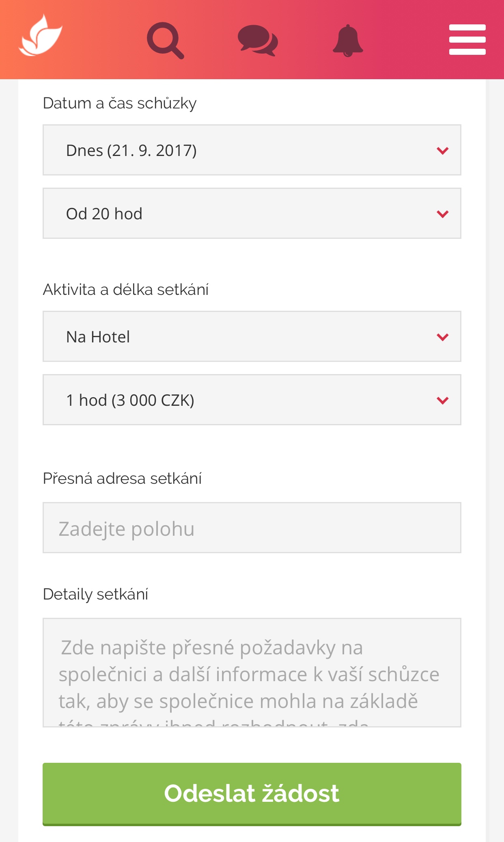
Task: Open messages via chat bubbles icon
Action: tap(257, 40)
